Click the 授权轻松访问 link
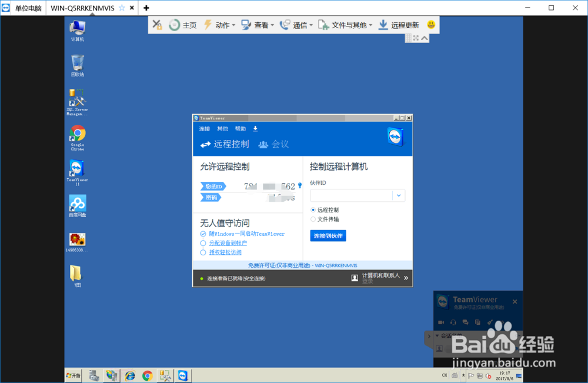 [x=225, y=252]
